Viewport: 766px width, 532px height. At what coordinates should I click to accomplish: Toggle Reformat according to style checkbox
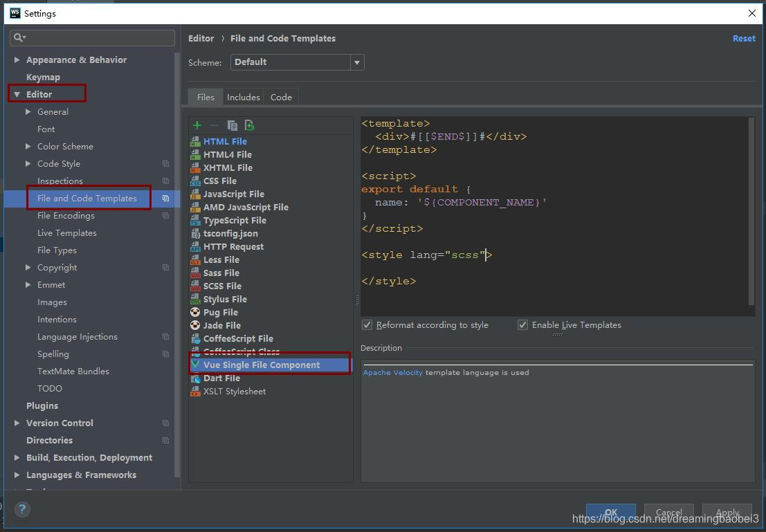coord(367,325)
